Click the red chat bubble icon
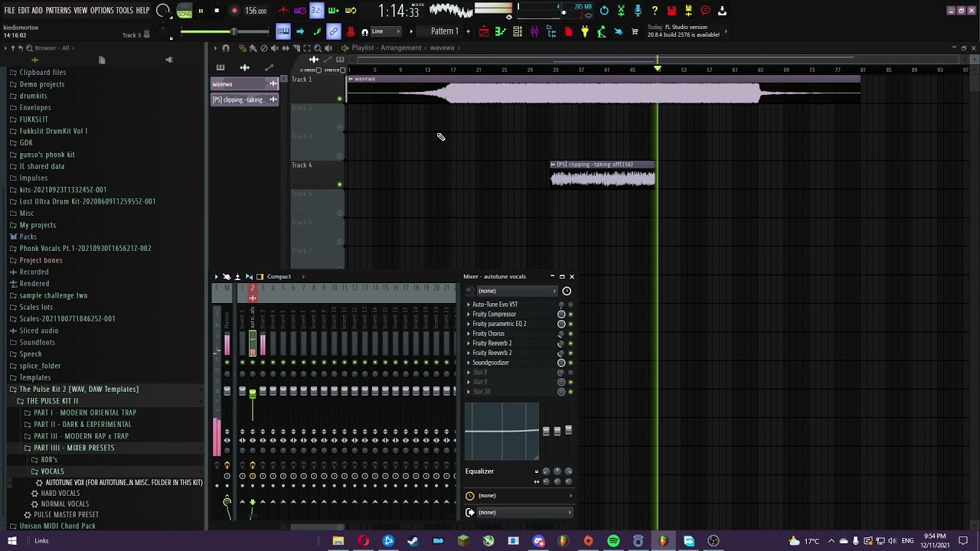This screenshot has height=551, width=980. 705,11
